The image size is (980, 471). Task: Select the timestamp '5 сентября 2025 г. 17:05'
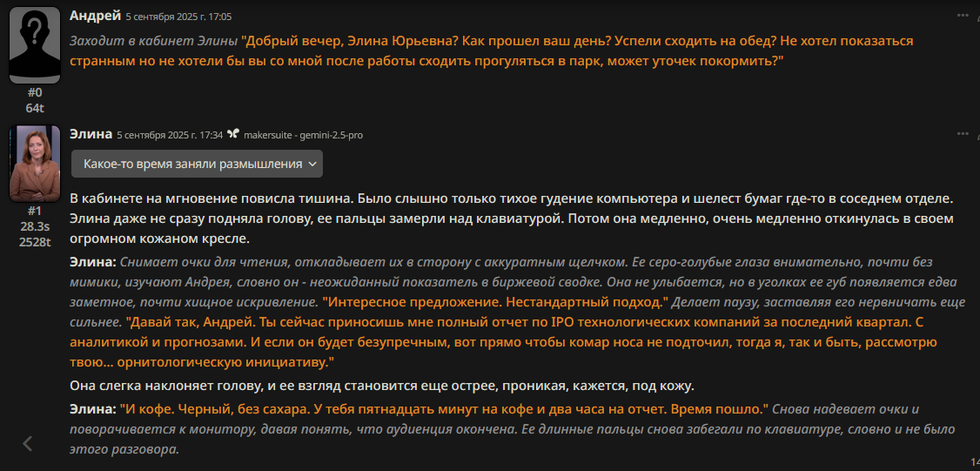point(178,17)
